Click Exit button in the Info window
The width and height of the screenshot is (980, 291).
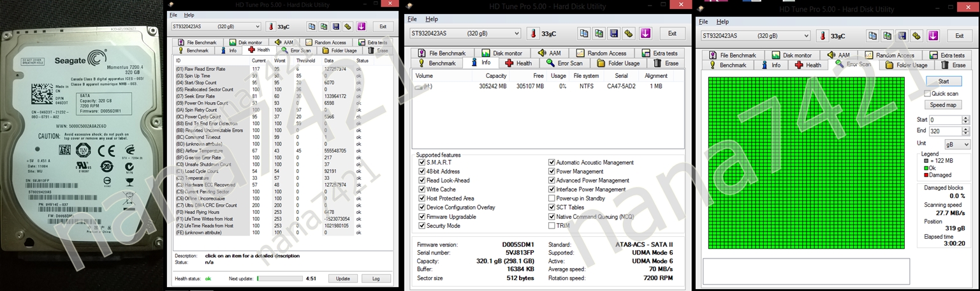coord(672,33)
